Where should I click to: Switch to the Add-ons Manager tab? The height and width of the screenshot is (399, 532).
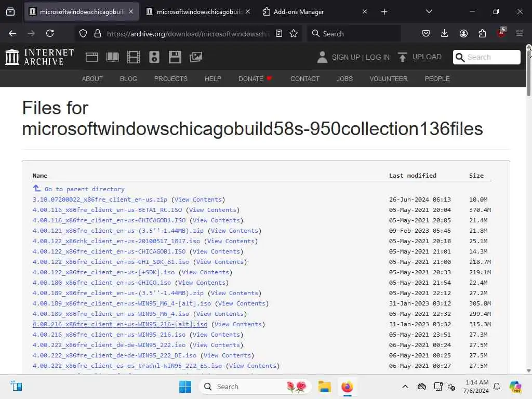299,12
